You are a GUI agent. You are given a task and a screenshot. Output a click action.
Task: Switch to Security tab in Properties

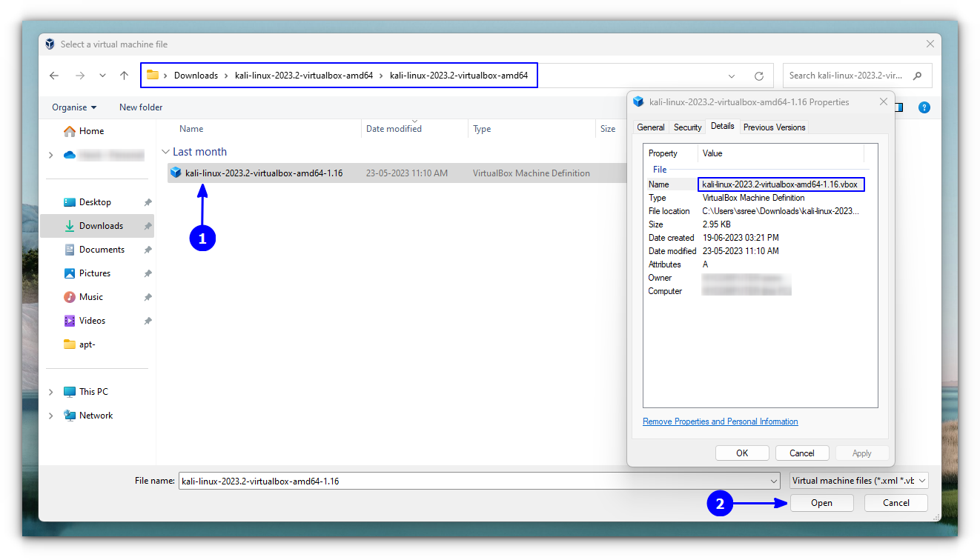pos(687,127)
